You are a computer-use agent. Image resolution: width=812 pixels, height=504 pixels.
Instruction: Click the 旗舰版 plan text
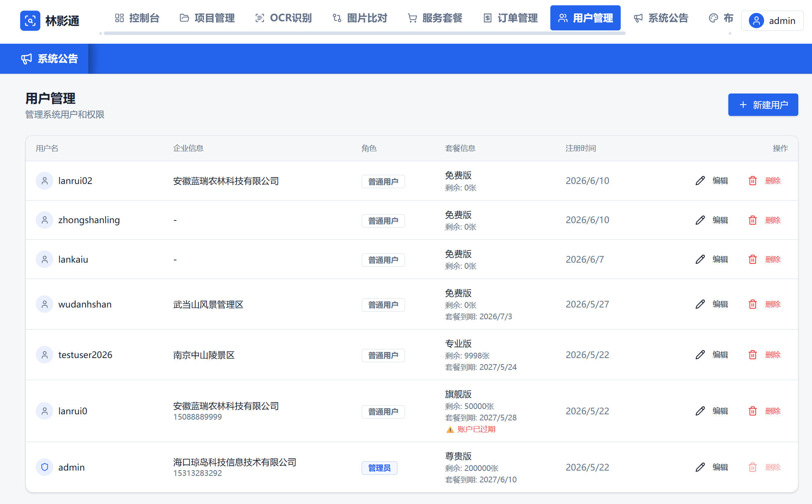tap(458, 394)
